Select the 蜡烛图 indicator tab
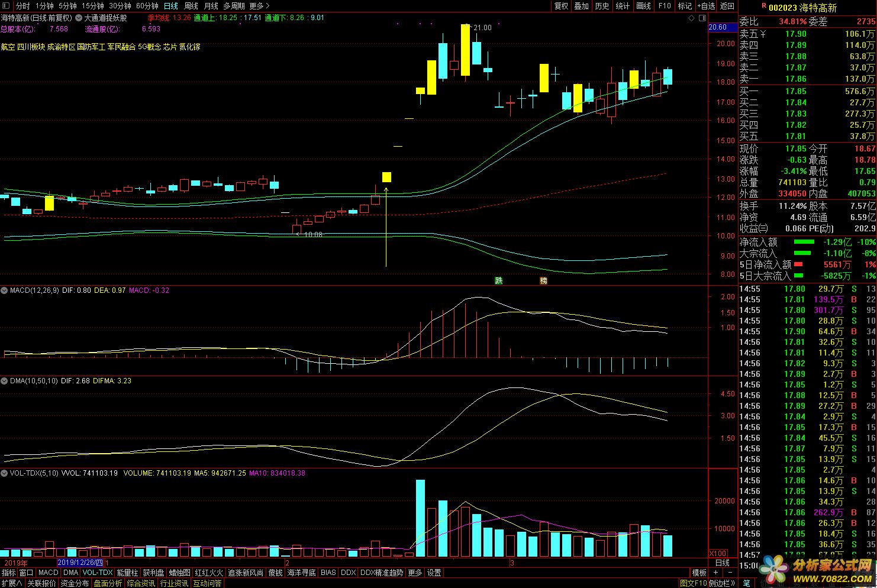The image size is (877, 588). click(180, 573)
